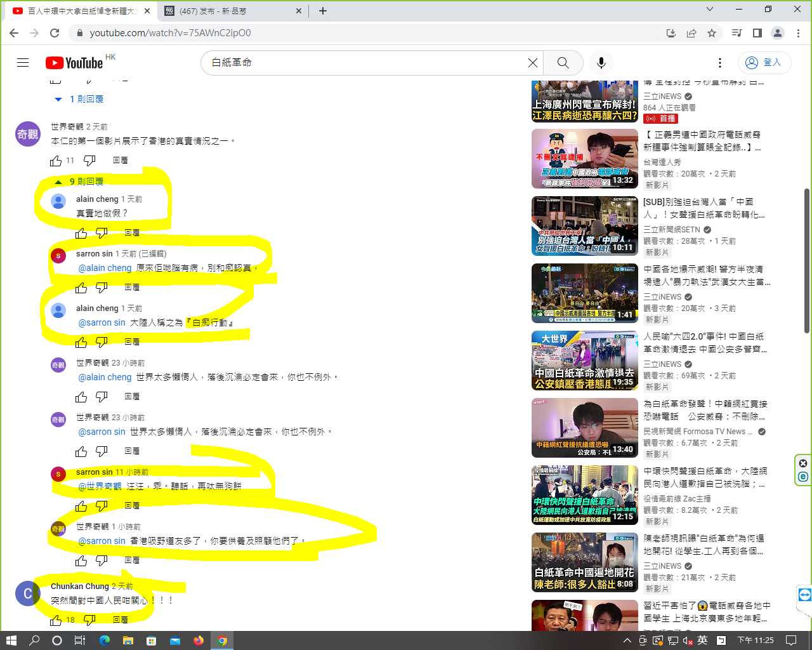Dislike alain cheng's 真實地做假 reply
The image size is (812, 650).
pyautogui.click(x=101, y=233)
